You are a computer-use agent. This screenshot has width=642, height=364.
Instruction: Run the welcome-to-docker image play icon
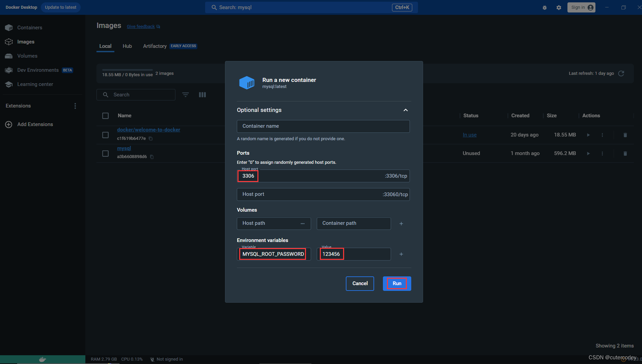click(588, 135)
